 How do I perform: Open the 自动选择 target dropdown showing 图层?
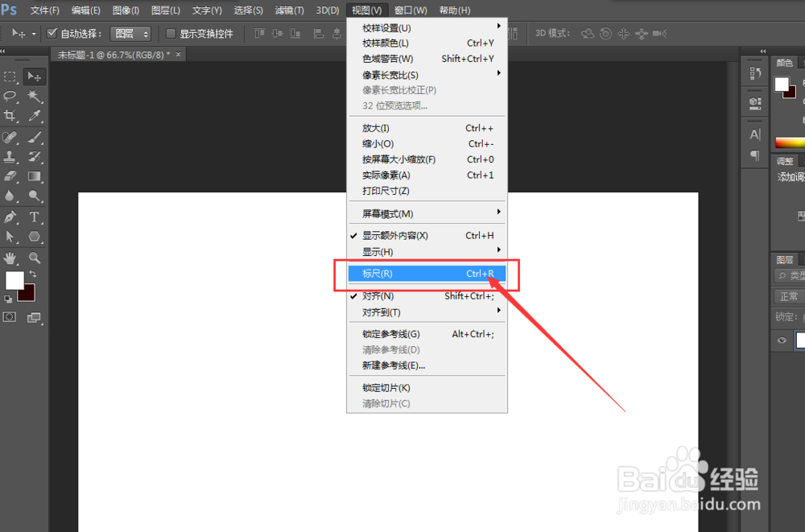click(x=130, y=33)
